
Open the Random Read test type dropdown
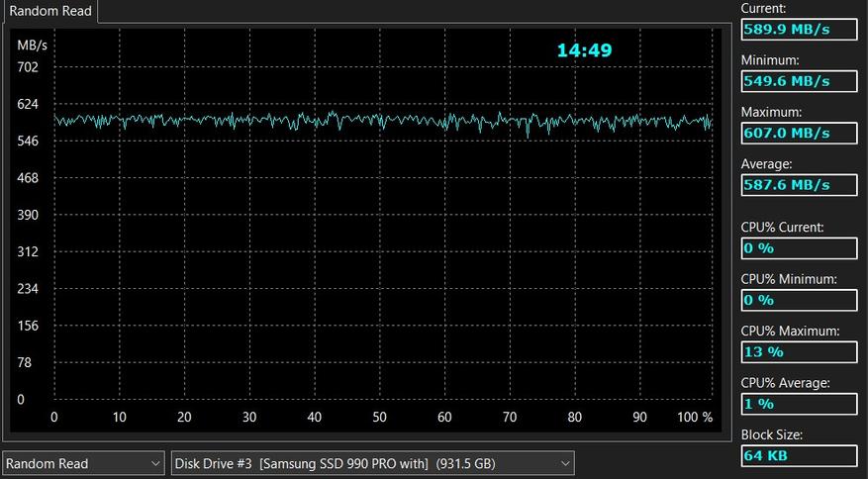[84, 463]
